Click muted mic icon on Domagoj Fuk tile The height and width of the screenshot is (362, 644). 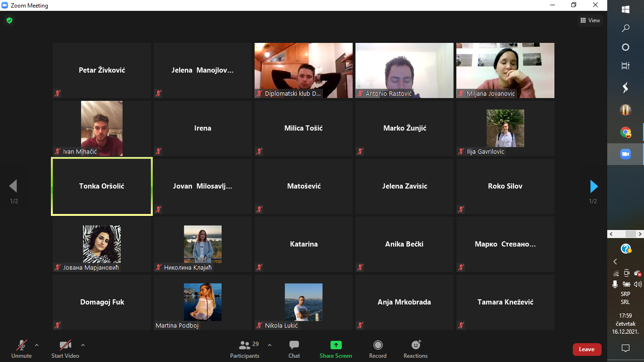pyautogui.click(x=58, y=325)
